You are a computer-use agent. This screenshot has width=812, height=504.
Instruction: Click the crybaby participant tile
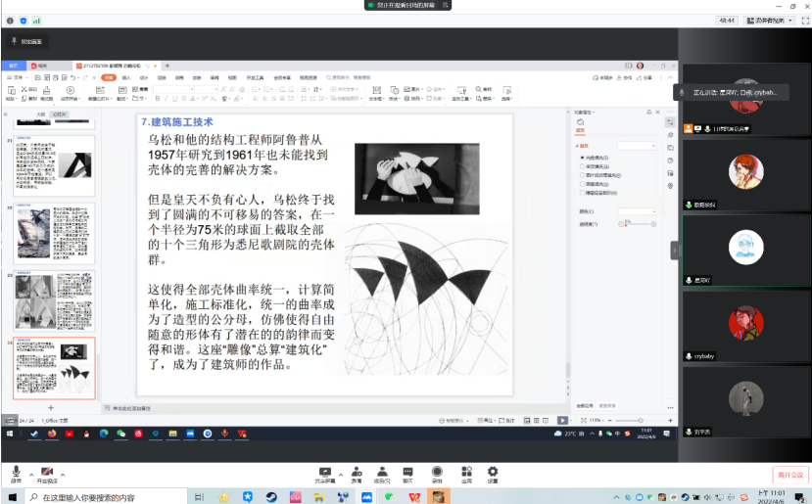745,326
